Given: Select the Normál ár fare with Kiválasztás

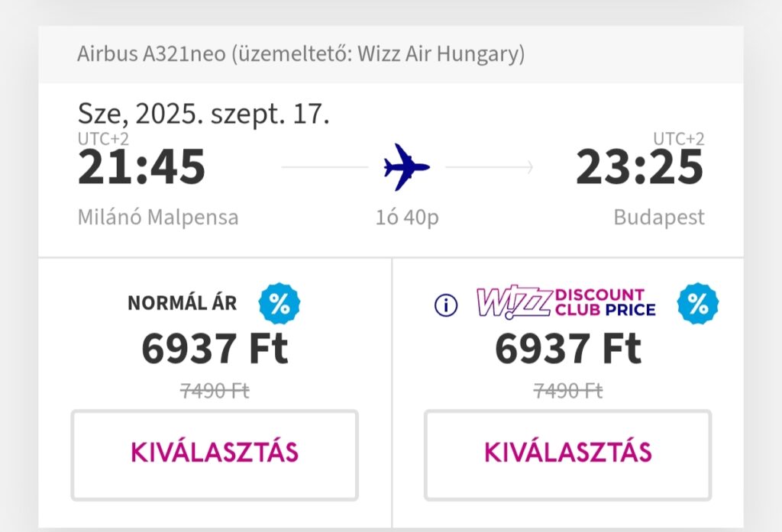Looking at the screenshot, I should [x=215, y=455].
